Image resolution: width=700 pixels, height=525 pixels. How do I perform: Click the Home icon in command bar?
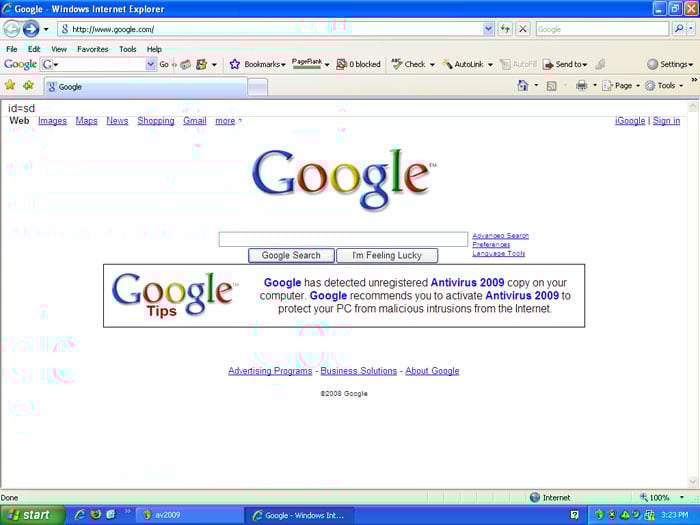pos(522,85)
